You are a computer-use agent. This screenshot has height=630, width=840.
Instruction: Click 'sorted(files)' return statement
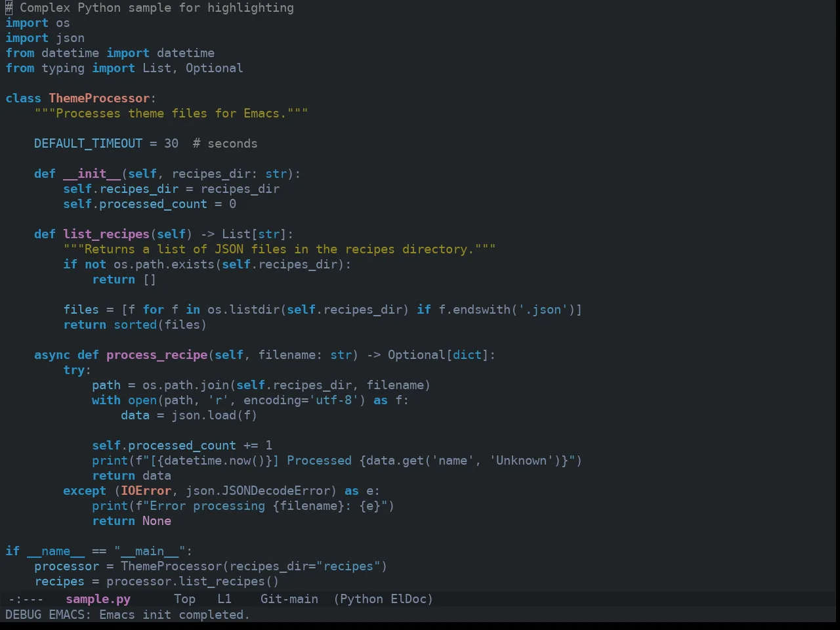pyautogui.click(x=160, y=325)
